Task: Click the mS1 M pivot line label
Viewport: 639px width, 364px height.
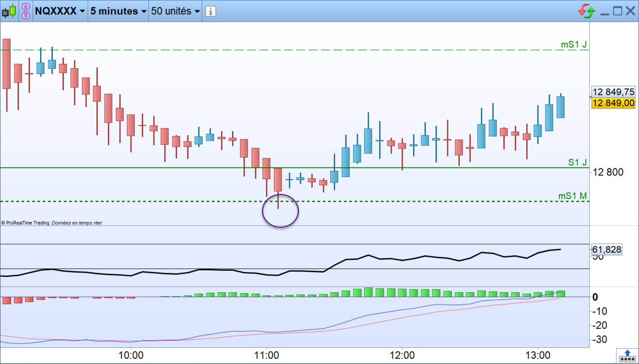Action: (573, 196)
